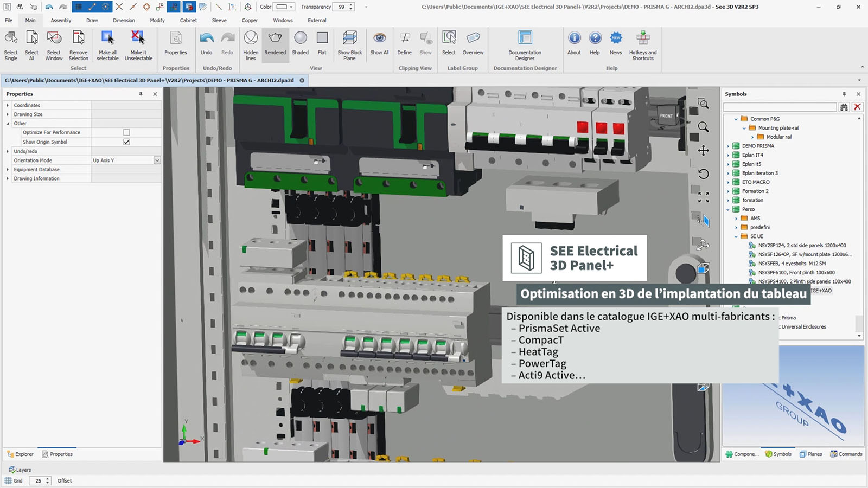Open the News panel
The height and width of the screenshot is (488, 868).
616,43
